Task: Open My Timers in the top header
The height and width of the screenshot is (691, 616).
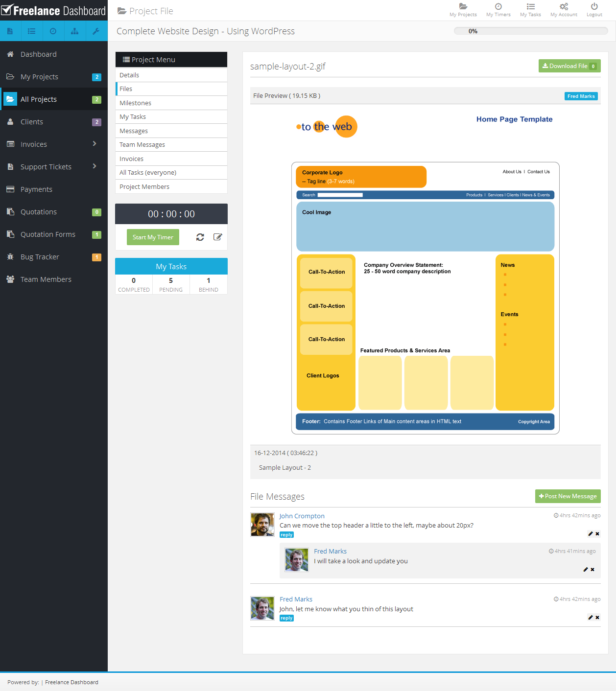Action: point(498,10)
